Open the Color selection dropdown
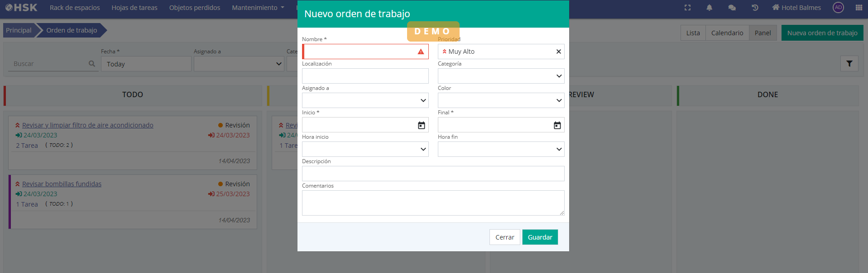Viewport: 868px width, 273px height. click(501, 100)
